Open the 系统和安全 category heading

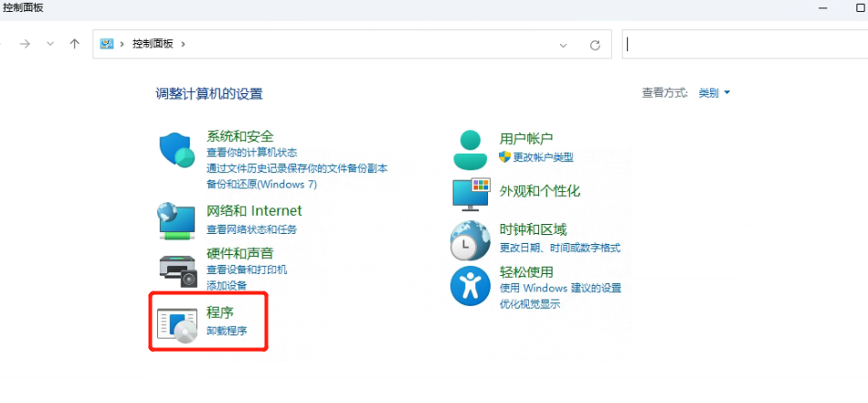(x=240, y=135)
